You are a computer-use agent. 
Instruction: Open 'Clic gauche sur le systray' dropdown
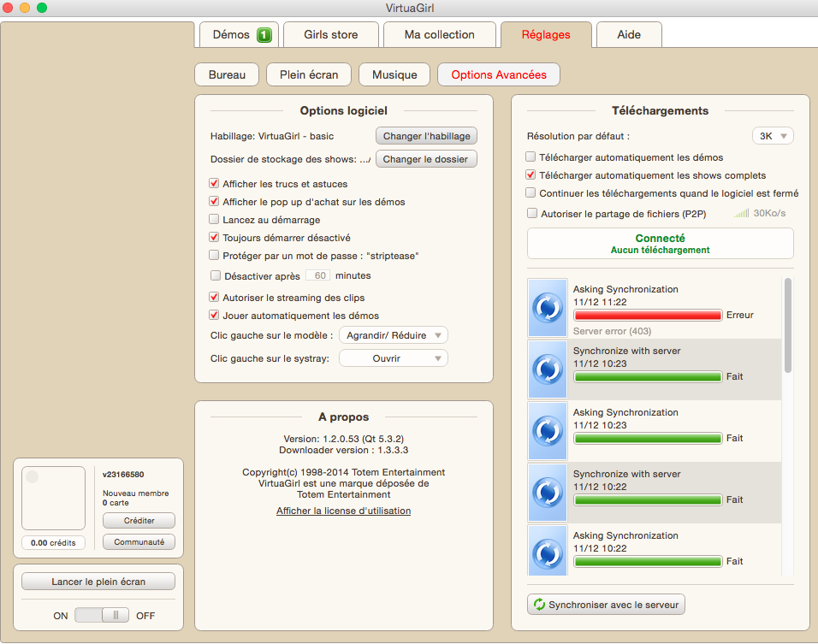point(394,358)
